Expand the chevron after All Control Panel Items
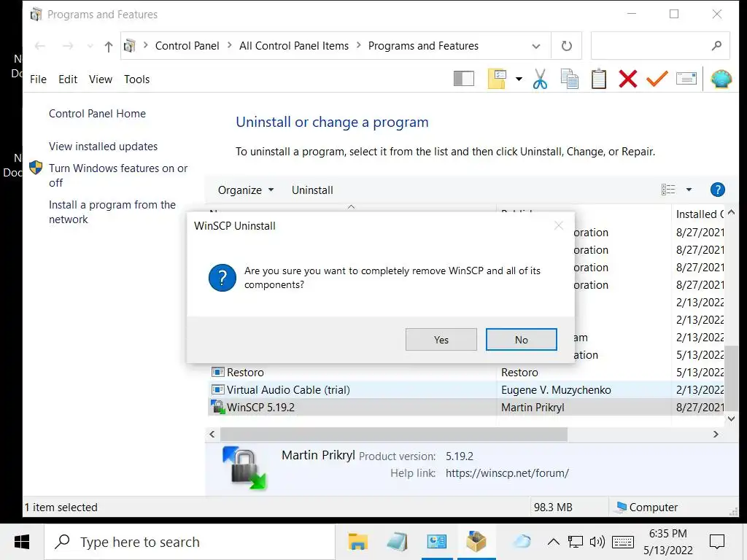The image size is (747, 560). click(x=359, y=46)
